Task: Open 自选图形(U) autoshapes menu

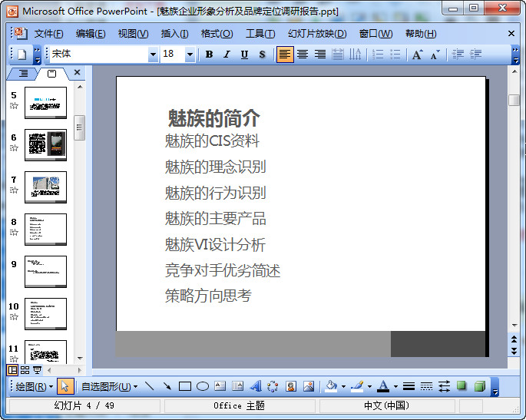Action: pos(109,387)
